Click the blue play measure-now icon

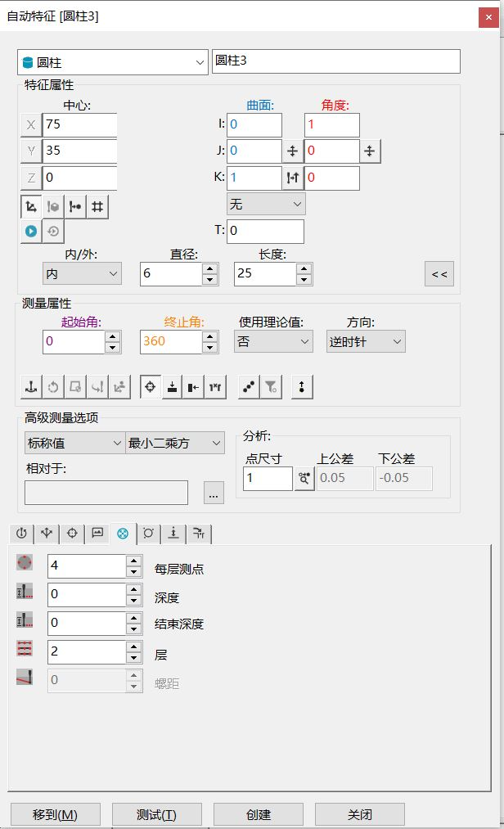pyautogui.click(x=31, y=232)
